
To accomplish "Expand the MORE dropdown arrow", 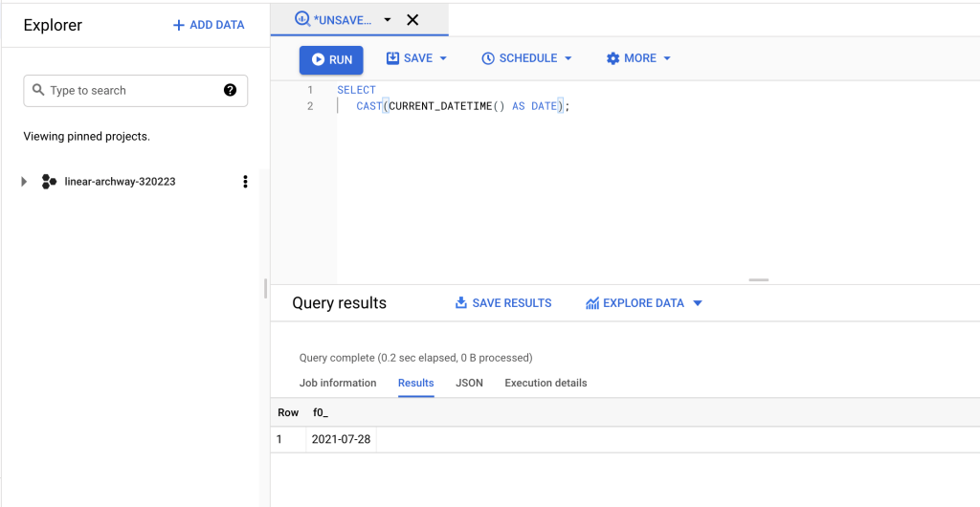I will point(667,58).
